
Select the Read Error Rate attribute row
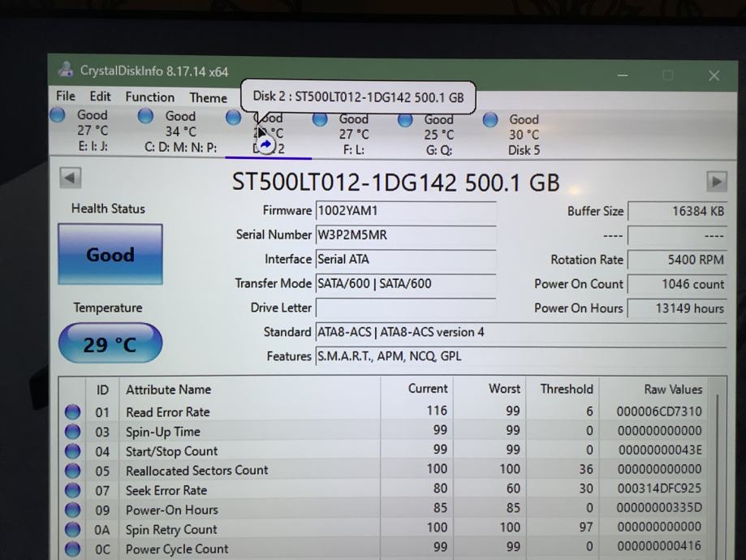[x=383, y=411]
